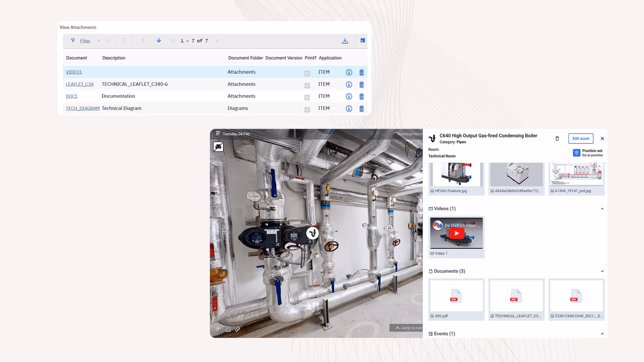Collapse the Videos section chevron

point(602,208)
